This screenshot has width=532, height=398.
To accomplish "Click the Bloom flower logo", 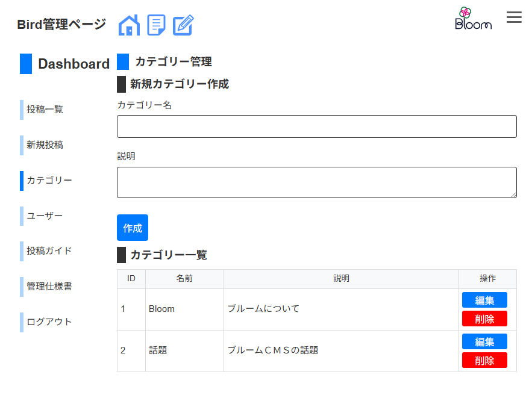I will click(x=473, y=16).
